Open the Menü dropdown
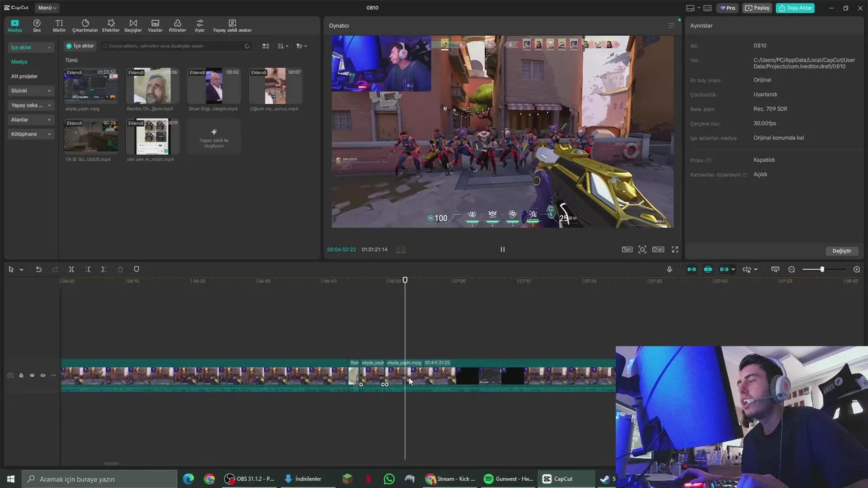Image resolution: width=868 pixels, height=488 pixels. click(47, 7)
